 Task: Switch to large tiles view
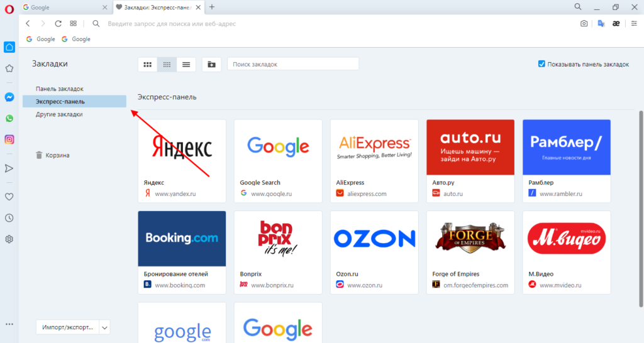[148, 64]
